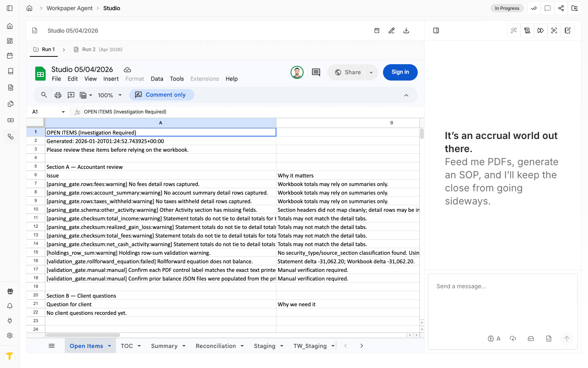
Task: Open the Summary sheet tab dropdown arrow
Action: [184, 346]
